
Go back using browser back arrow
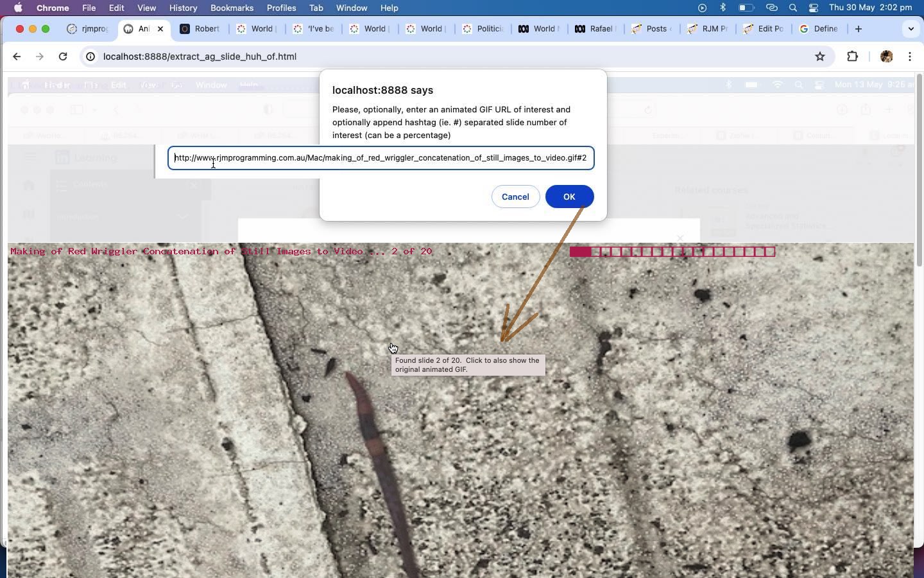coord(17,57)
